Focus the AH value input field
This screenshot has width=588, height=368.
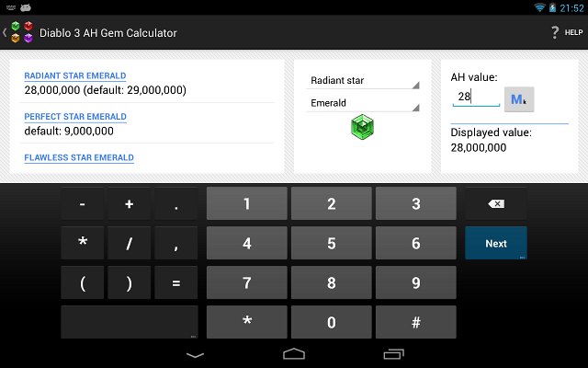476,98
